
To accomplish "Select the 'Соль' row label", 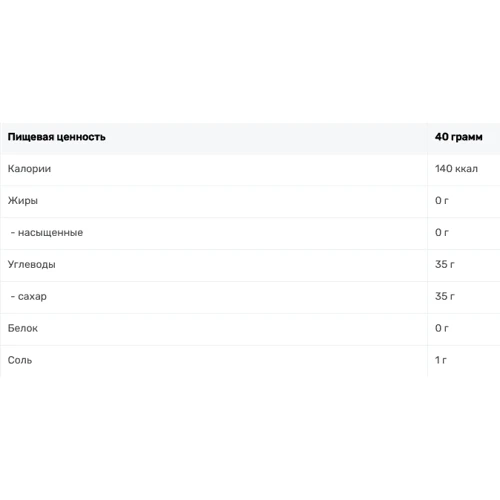I will [20, 360].
